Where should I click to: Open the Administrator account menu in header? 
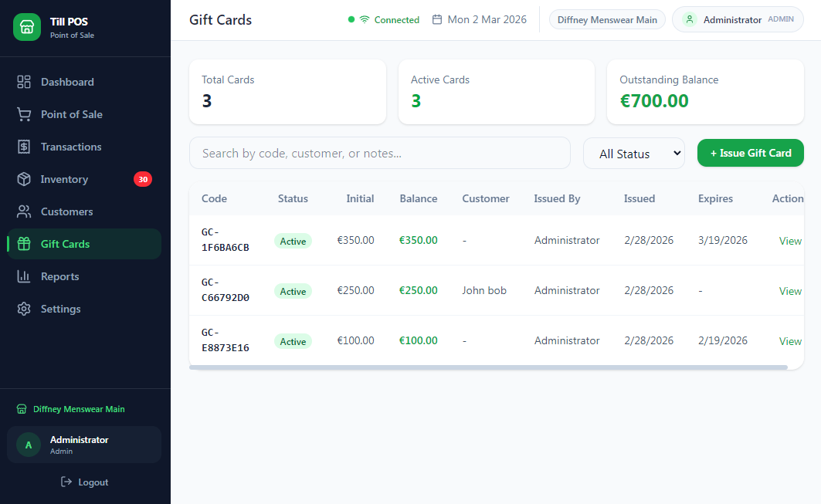[738, 20]
